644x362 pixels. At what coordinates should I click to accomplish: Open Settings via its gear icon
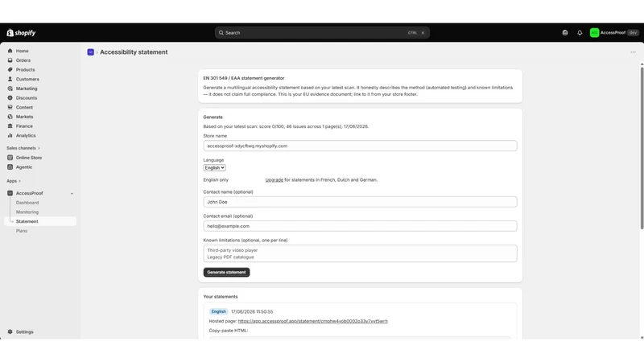click(x=10, y=331)
